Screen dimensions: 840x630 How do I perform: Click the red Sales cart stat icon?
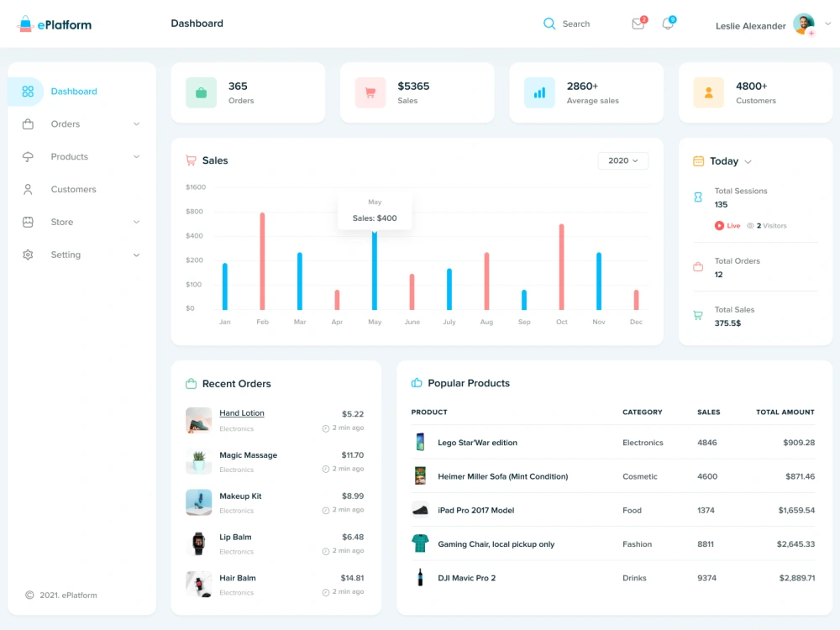(370, 92)
